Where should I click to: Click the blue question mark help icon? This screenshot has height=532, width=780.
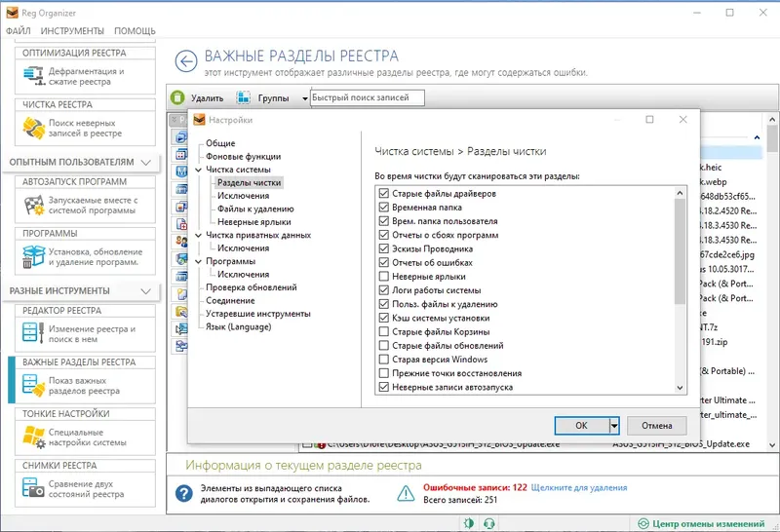pyautogui.click(x=184, y=493)
